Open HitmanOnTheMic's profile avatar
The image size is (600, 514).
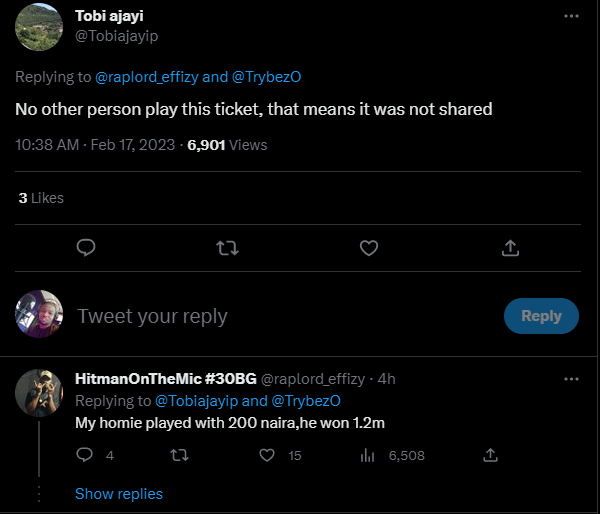tap(40, 392)
